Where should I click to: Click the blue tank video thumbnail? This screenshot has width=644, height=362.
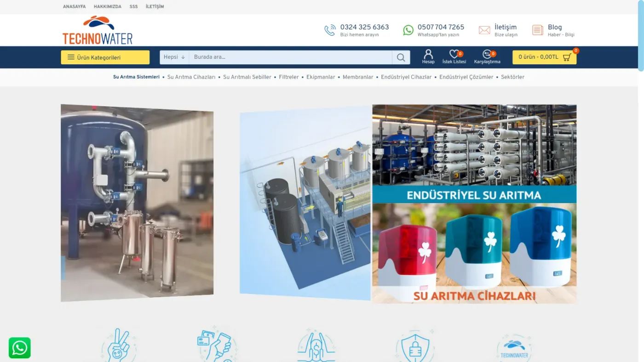point(137,203)
